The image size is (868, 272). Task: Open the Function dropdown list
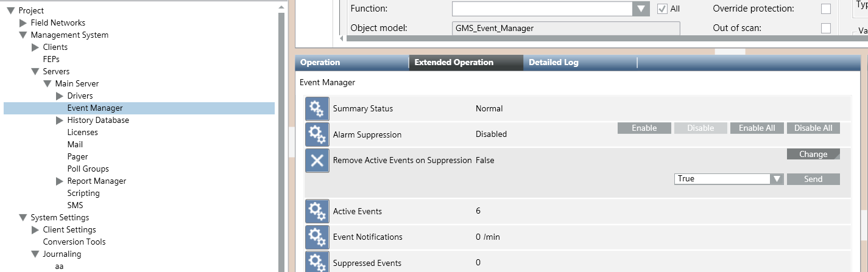click(640, 9)
